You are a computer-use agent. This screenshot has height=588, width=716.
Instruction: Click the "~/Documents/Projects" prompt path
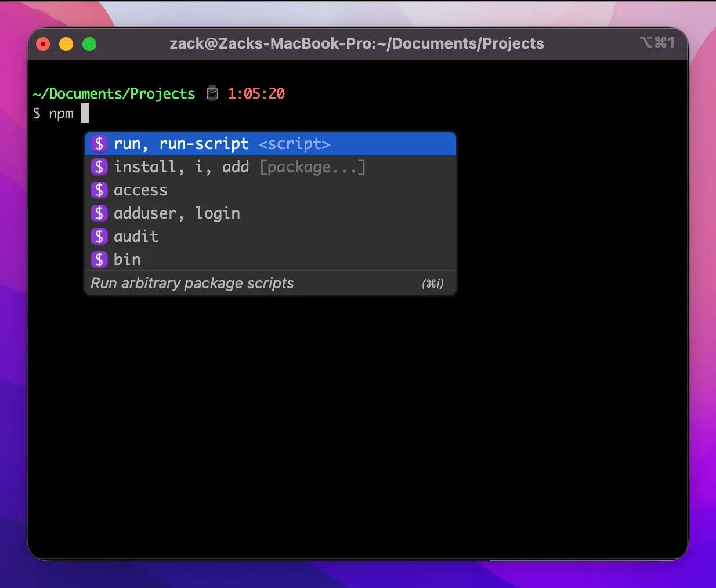click(x=113, y=93)
